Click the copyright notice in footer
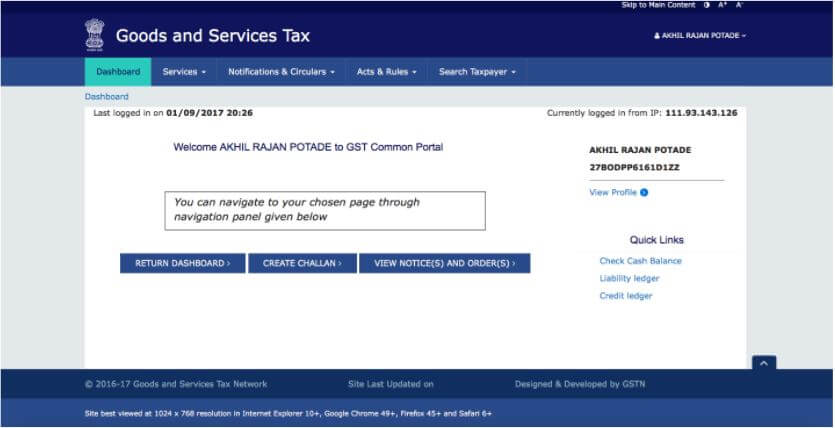 tap(176, 384)
